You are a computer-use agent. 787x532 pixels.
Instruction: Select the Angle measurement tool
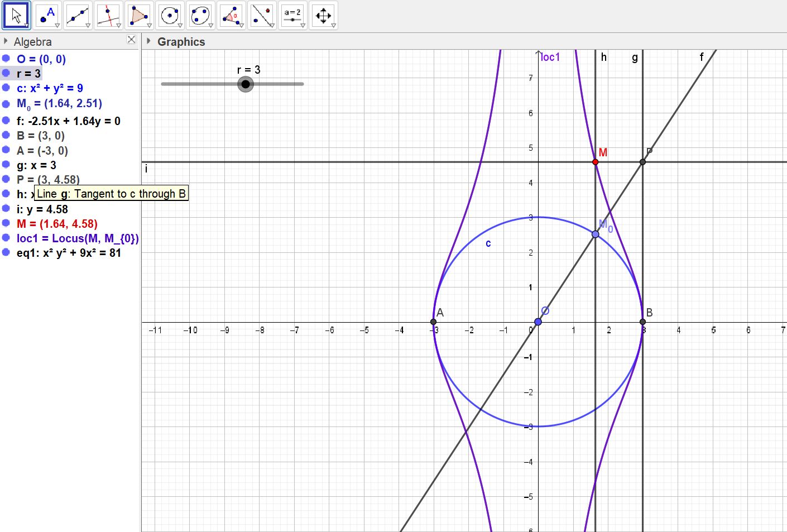coord(231,16)
